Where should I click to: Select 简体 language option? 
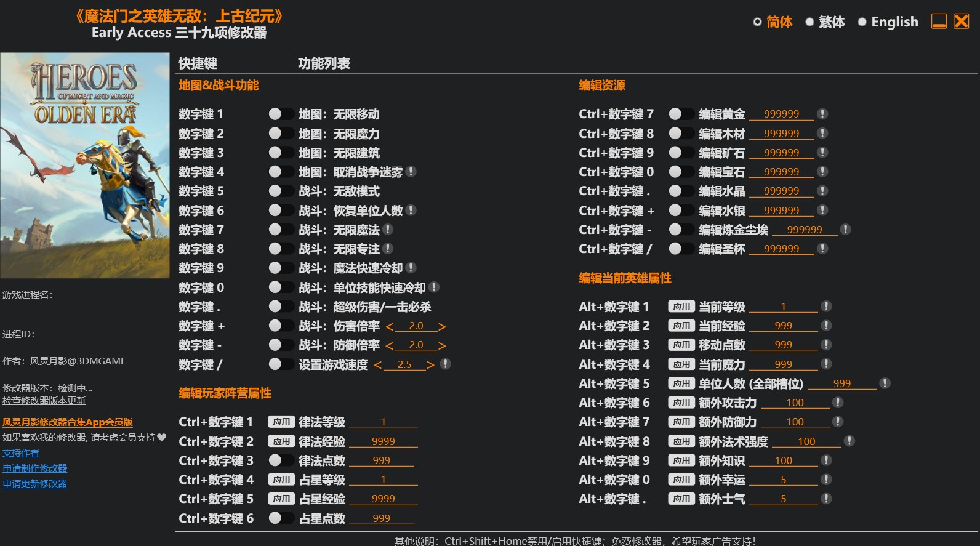coord(773,22)
